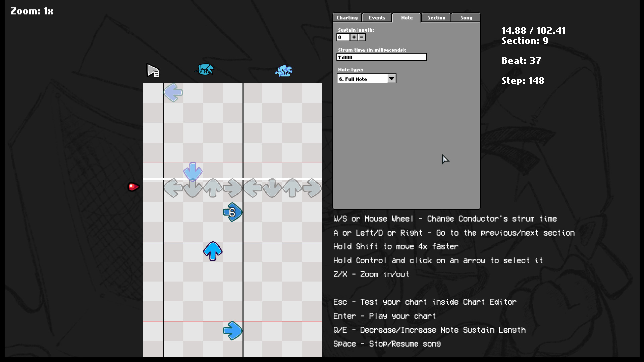
Task: Select the left arrow note at the top of grid
Action: coord(173,93)
